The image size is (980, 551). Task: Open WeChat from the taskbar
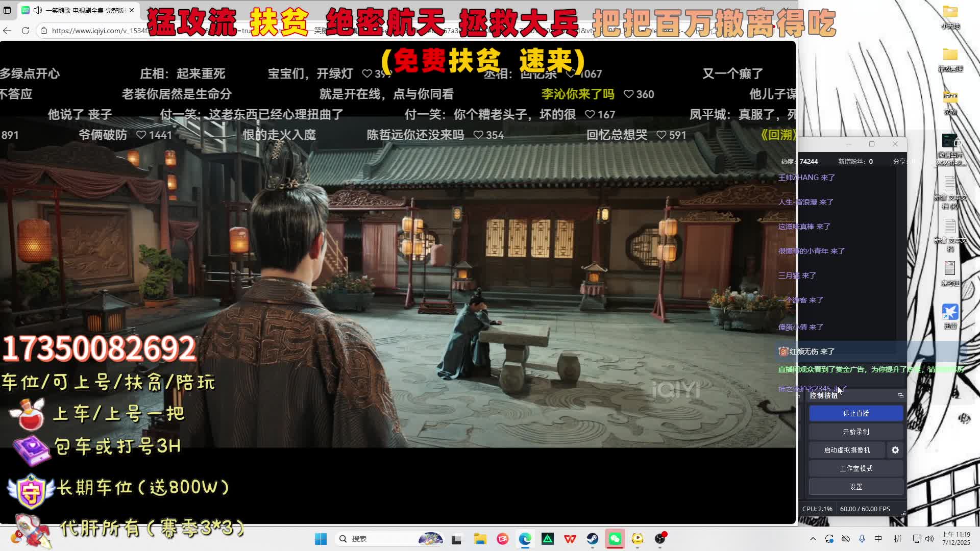coord(615,539)
